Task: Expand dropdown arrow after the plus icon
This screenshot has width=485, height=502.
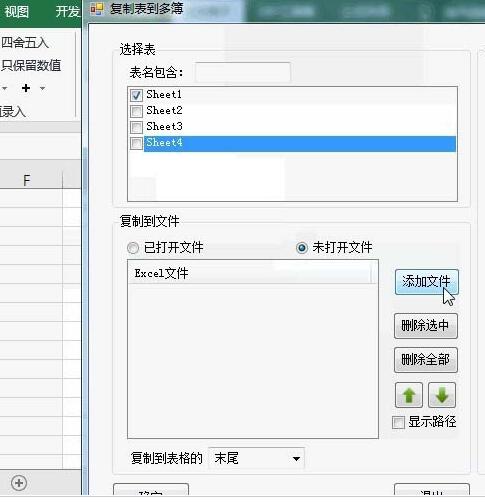Action: (x=42, y=88)
